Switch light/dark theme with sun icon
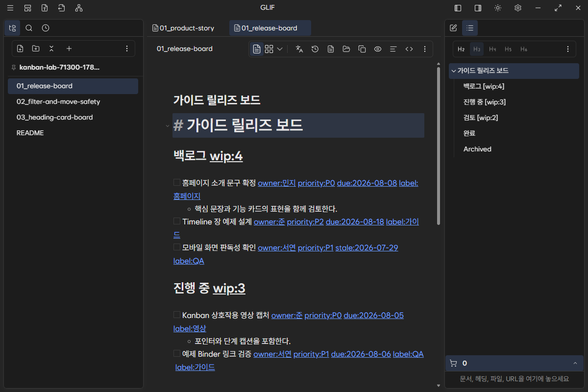The width and height of the screenshot is (588, 392). tap(498, 8)
